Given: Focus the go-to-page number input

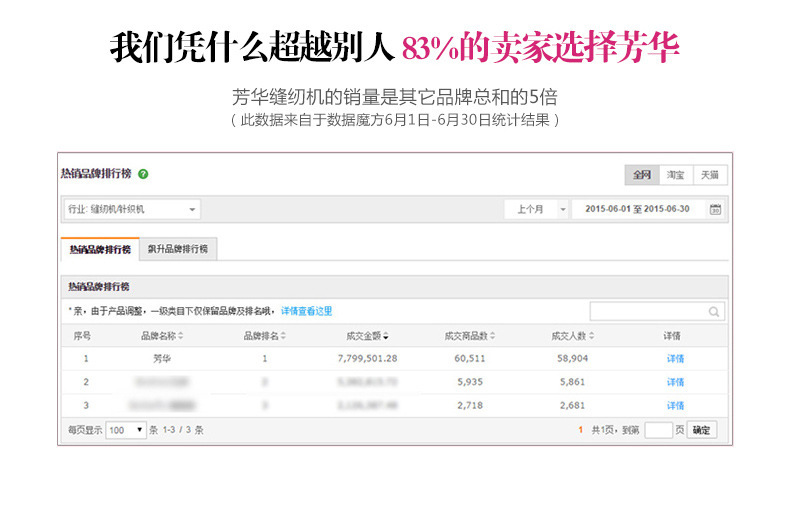Looking at the screenshot, I should tap(659, 430).
